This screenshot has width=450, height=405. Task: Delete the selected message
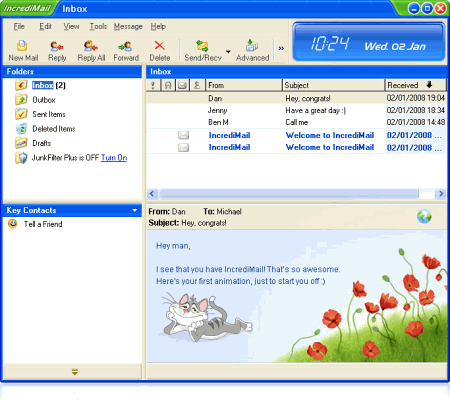point(160,50)
